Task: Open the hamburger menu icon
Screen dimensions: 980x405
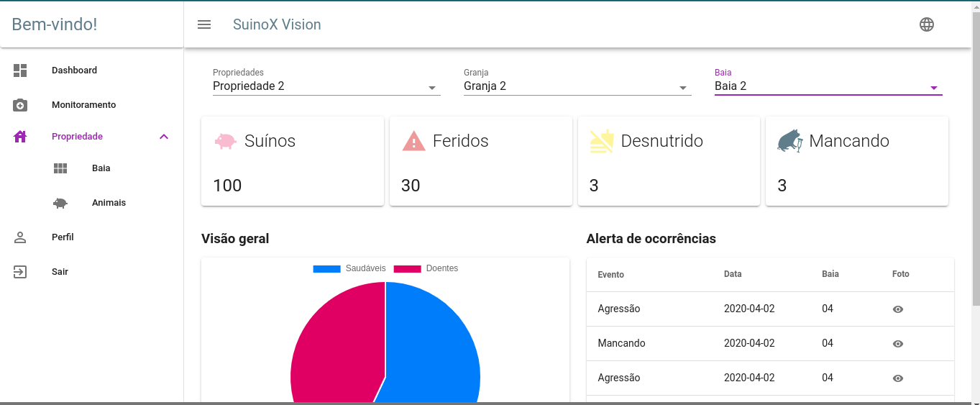Action: pos(204,24)
